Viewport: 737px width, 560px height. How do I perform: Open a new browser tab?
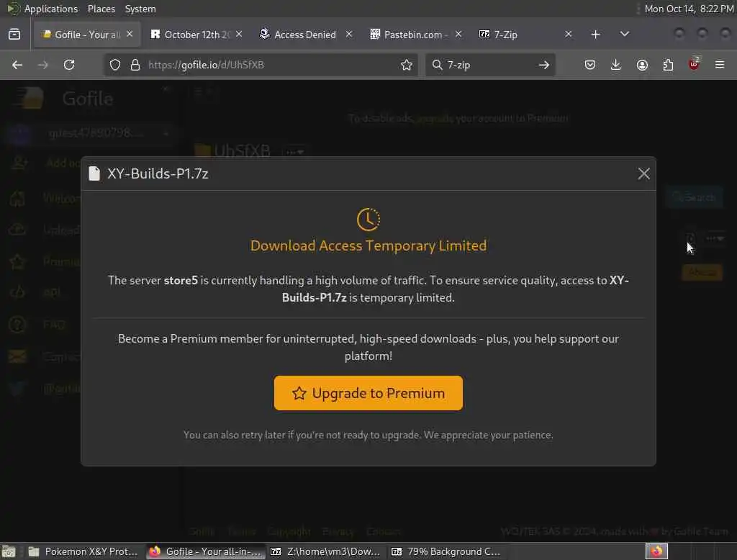pyautogui.click(x=595, y=35)
